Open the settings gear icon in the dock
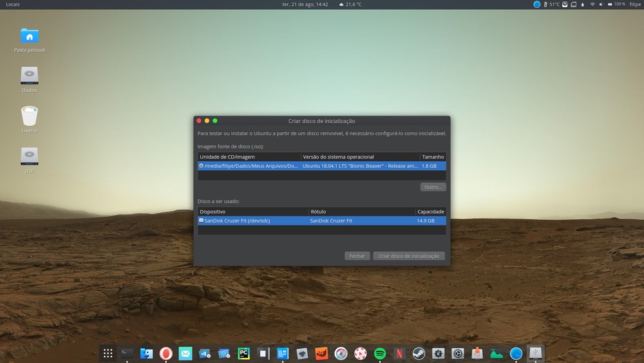Screen dimensions: 644x363 (438, 353)
